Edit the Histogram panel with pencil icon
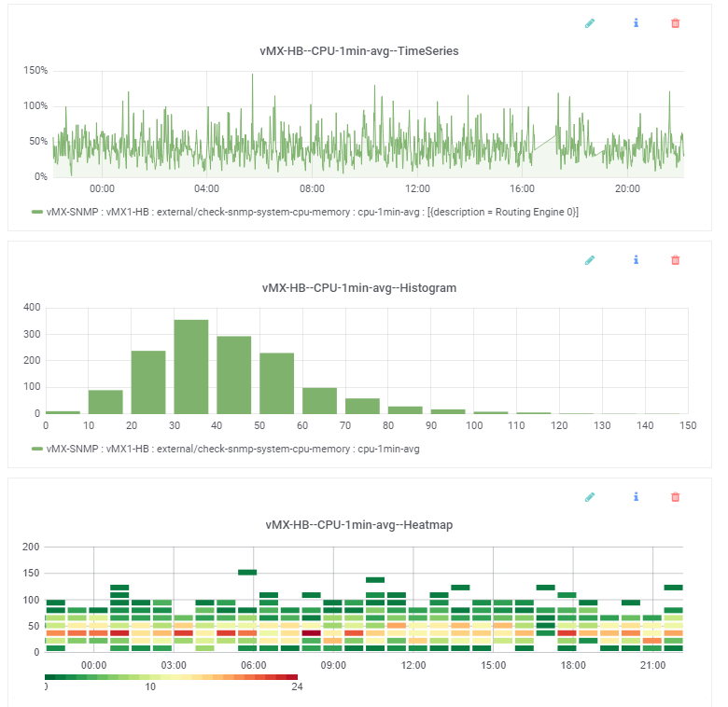728x707 pixels. pos(590,260)
